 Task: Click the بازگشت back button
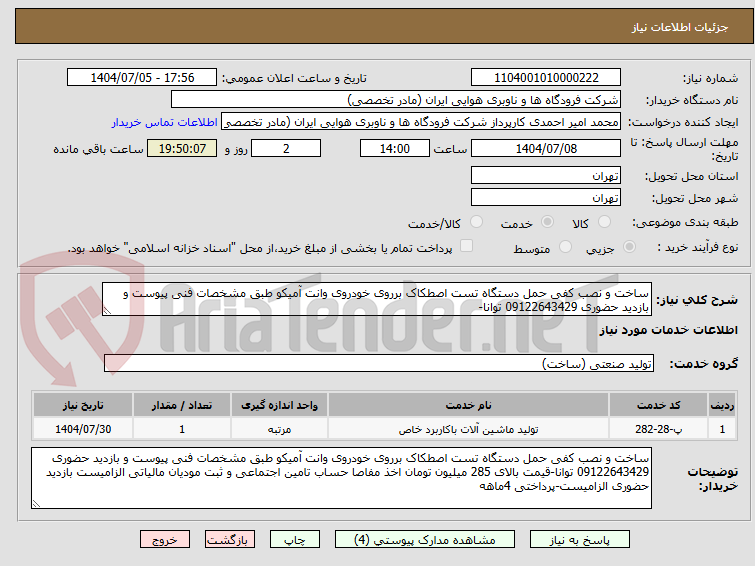[x=230, y=540]
